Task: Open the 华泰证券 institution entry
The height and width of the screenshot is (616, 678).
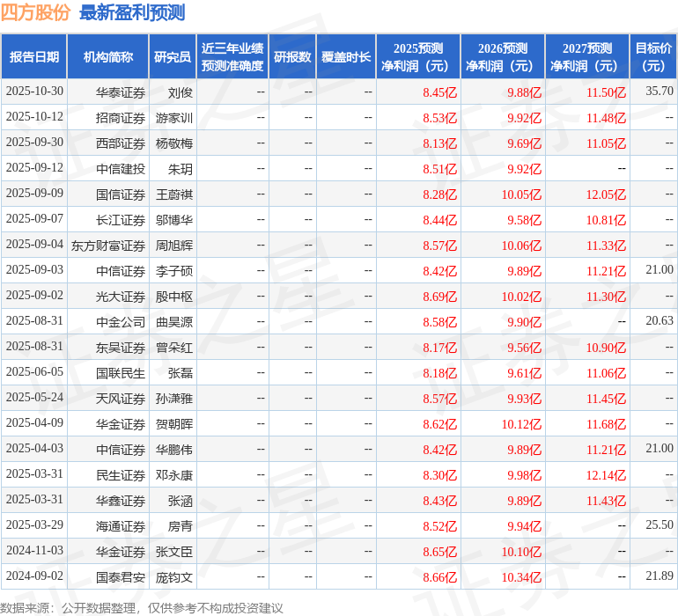Action: pos(121,92)
